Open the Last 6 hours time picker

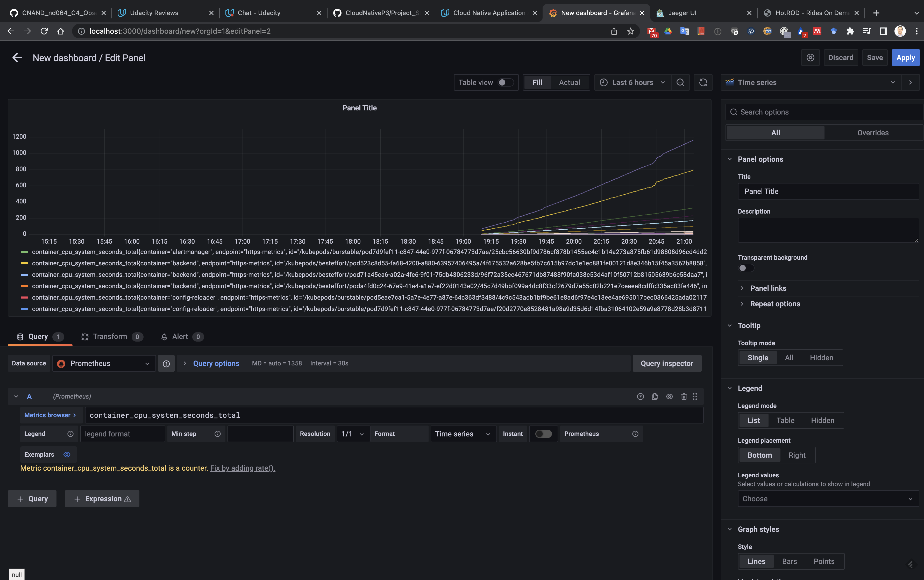632,82
